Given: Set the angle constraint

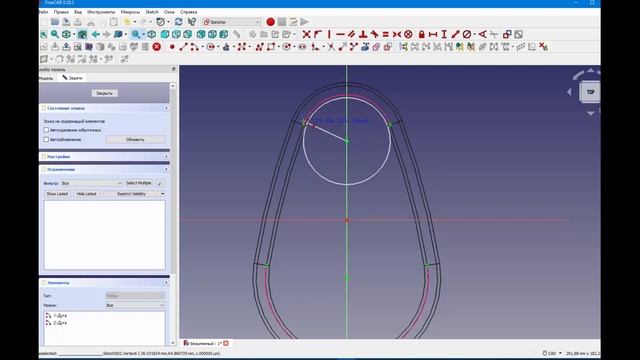Looking at the screenshot, I should [x=482, y=34].
